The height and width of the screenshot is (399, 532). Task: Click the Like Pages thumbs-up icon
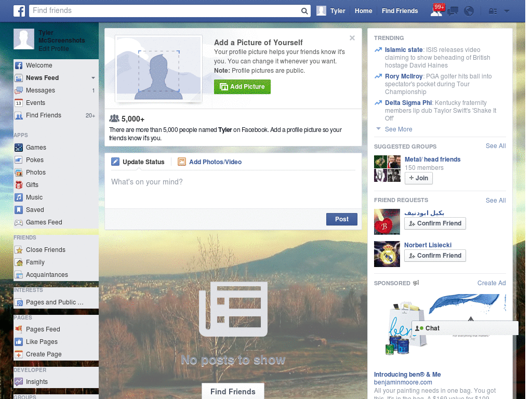[19, 342]
